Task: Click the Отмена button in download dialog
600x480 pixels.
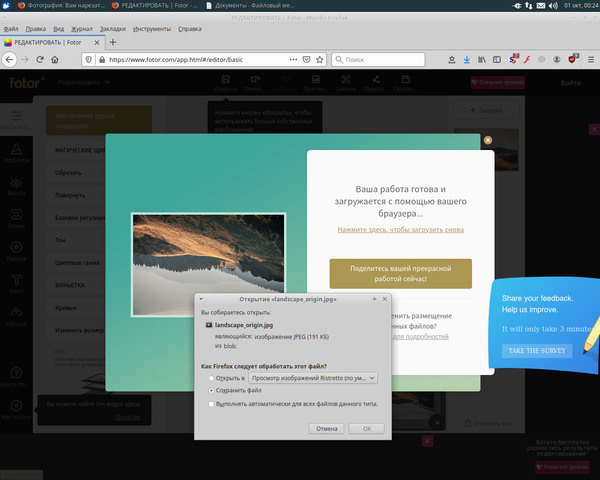Action: (326, 428)
